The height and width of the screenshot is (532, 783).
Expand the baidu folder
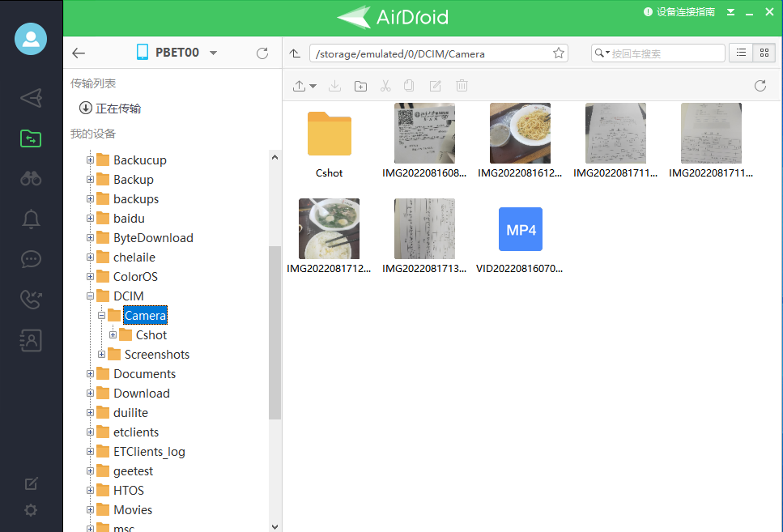pos(91,219)
